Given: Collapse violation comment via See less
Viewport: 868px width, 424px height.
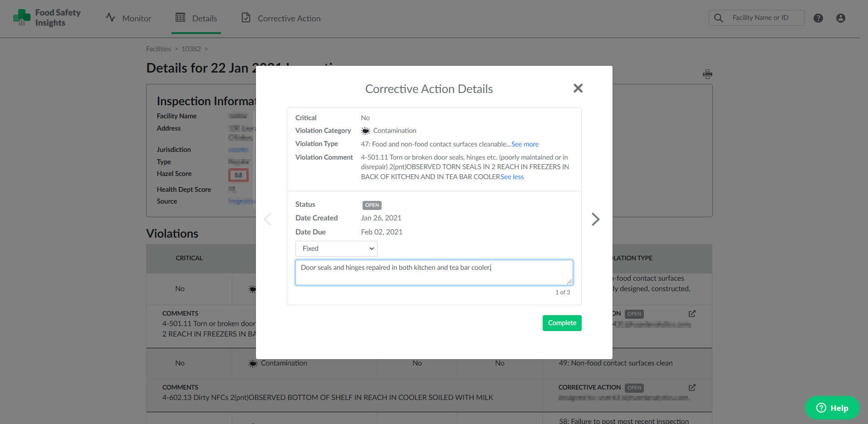Looking at the screenshot, I should pos(512,176).
